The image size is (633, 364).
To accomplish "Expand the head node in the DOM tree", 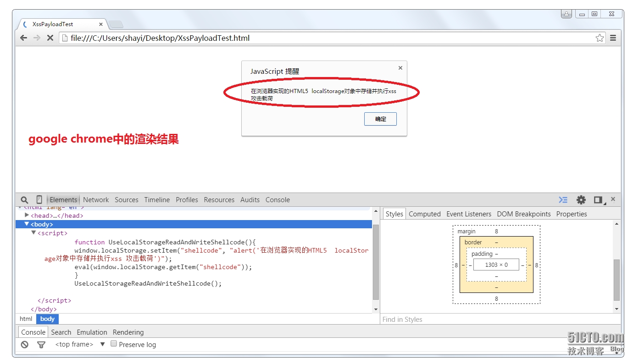I will [27, 215].
